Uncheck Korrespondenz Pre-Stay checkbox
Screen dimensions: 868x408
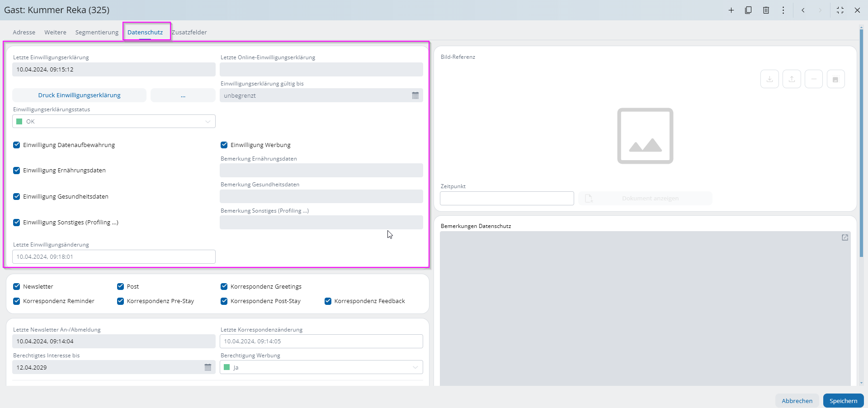tap(121, 301)
